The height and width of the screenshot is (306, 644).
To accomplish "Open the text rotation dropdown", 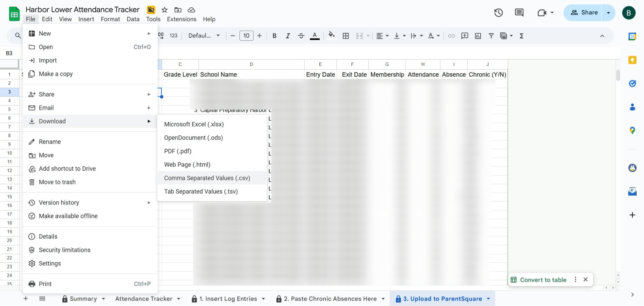I will click(434, 36).
